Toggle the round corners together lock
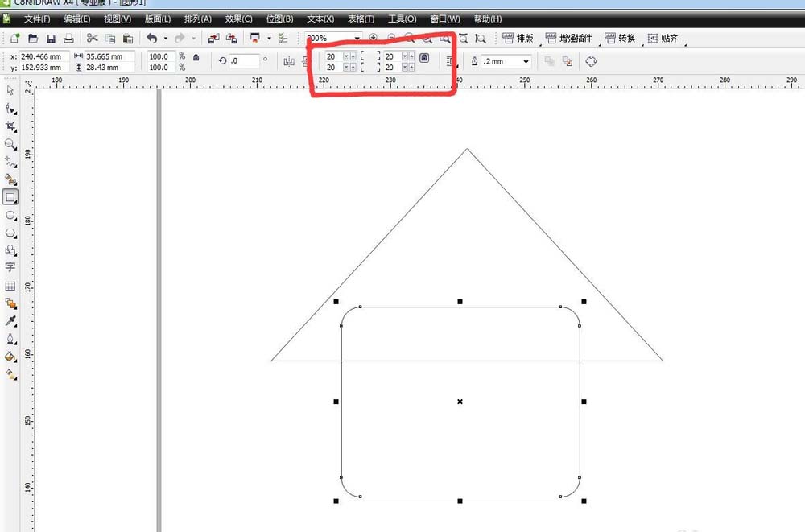Viewport: 805px width, 532px height. pyautogui.click(x=424, y=57)
